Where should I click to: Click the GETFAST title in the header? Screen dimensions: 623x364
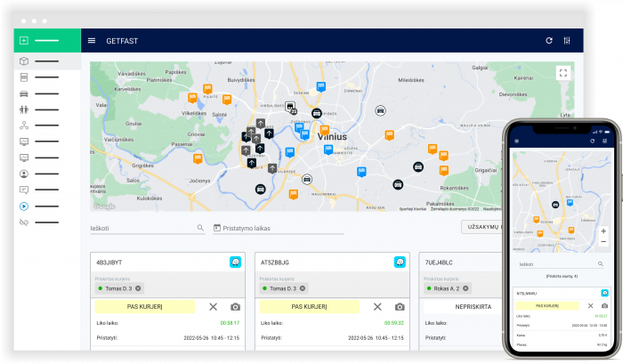pos(122,41)
